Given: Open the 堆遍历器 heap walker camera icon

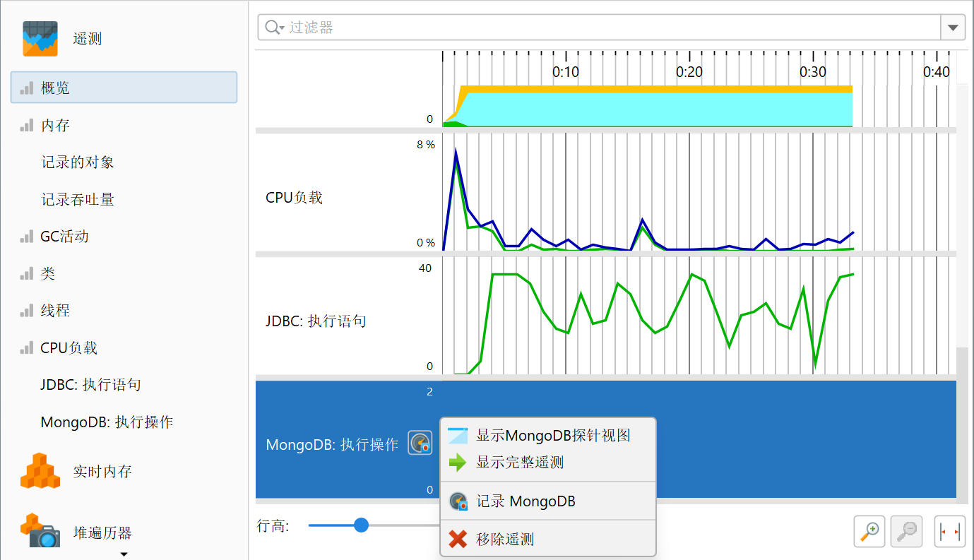Looking at the screenshot, I should pyautogui.click(x=40, y=531).
